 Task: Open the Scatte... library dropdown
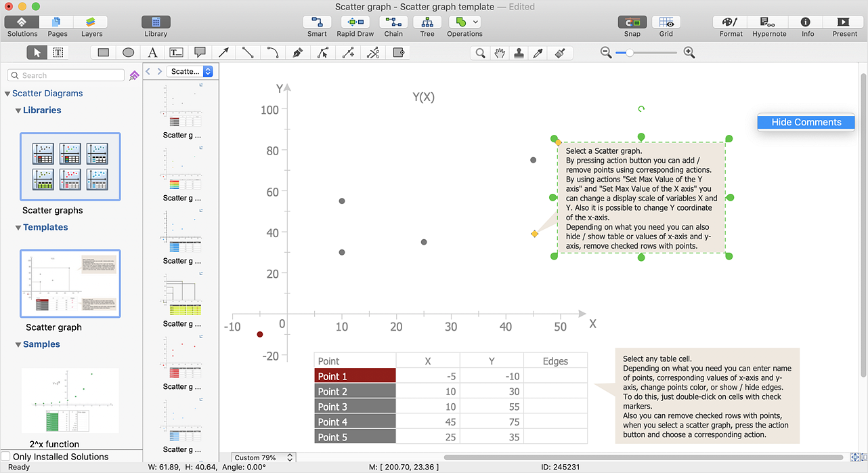tap(190, 71)
